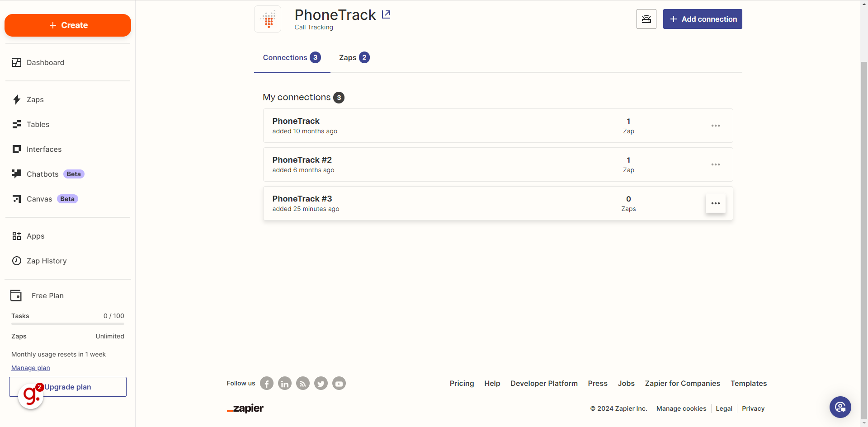Select the Connections tab

tap(292, 57)
